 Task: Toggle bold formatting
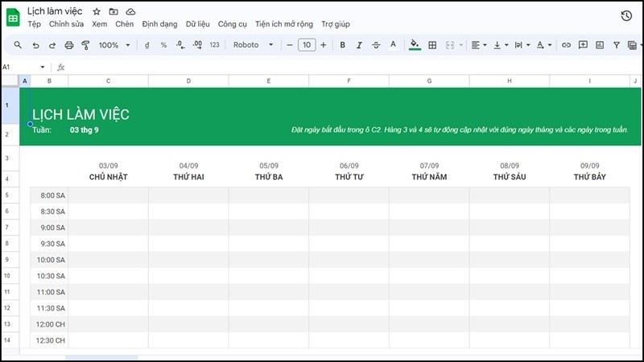coord(342,45)
